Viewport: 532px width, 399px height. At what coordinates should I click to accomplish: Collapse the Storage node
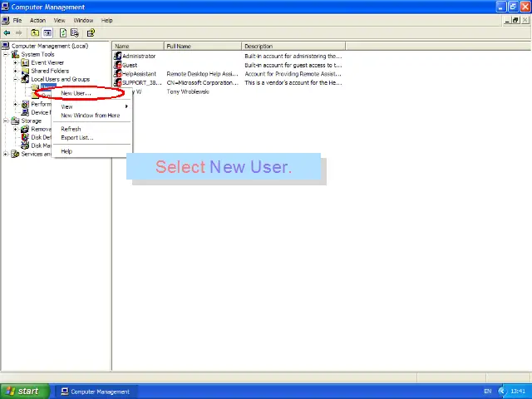[6, 121]
